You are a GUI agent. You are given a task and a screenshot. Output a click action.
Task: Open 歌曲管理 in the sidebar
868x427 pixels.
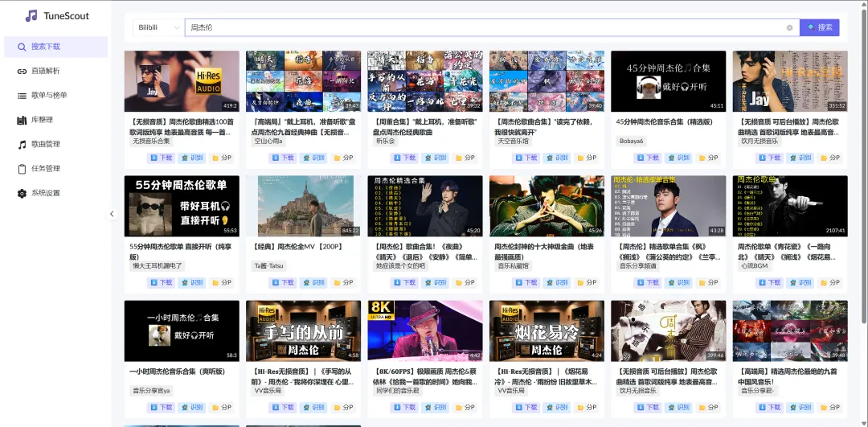[x=56, y=144]
